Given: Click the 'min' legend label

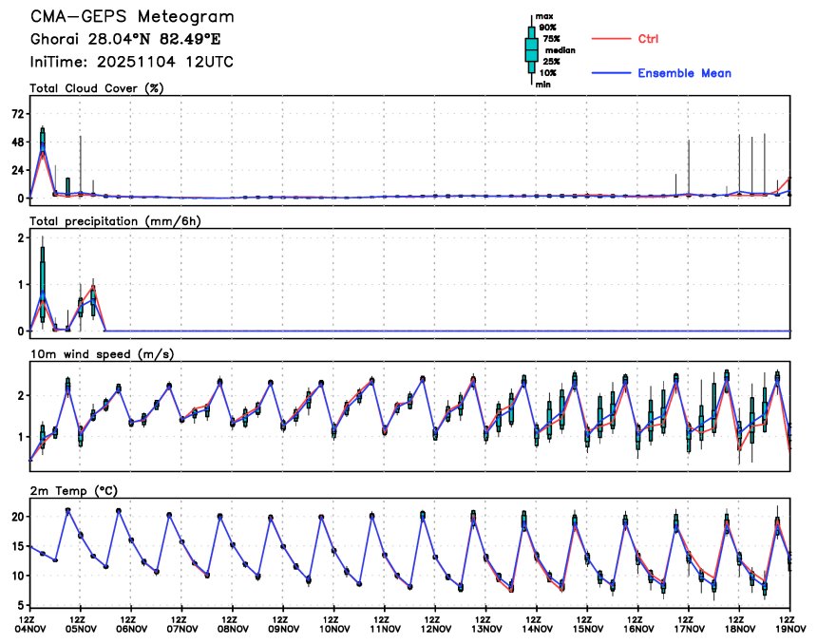Looking at the screenshot, I should [x=543, y=85].
